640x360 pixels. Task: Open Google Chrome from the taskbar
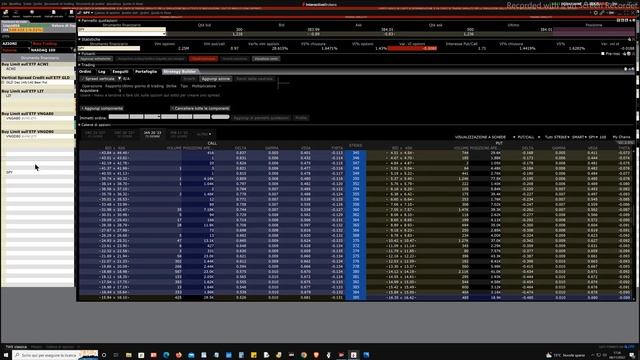coord(304,355)
